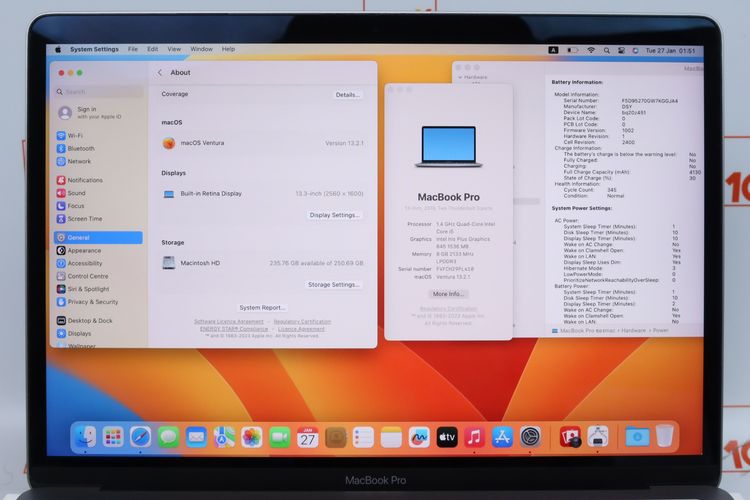750x500 pixels.
Task: Select Displays in the sidebar
Action: (x=99, y=334)
